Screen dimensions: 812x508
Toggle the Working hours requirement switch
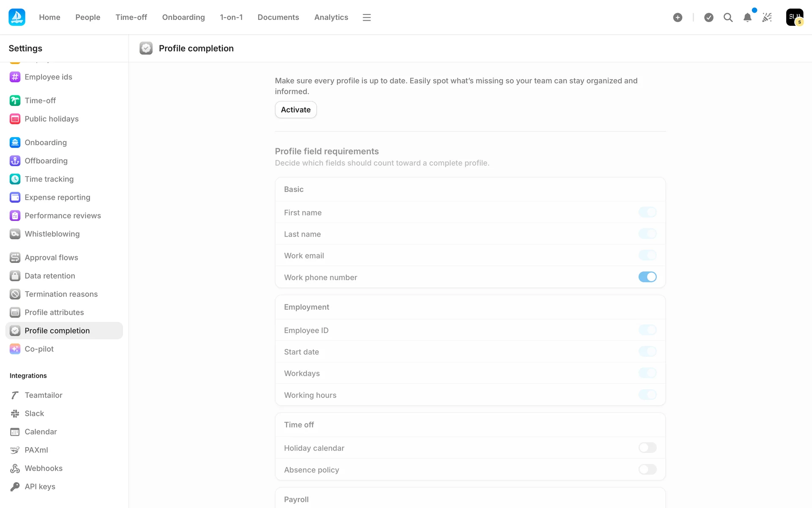647,395
